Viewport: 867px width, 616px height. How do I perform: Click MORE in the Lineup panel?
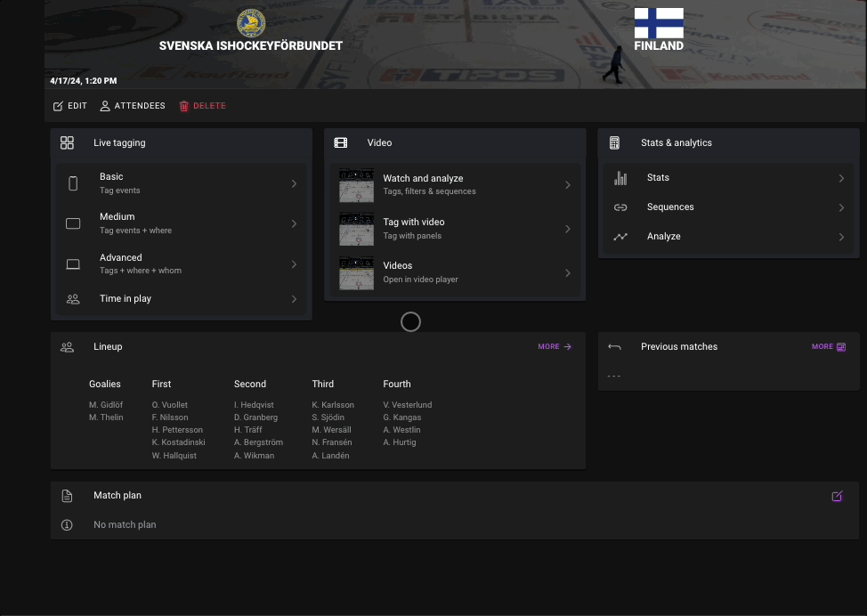coord(555,346)
